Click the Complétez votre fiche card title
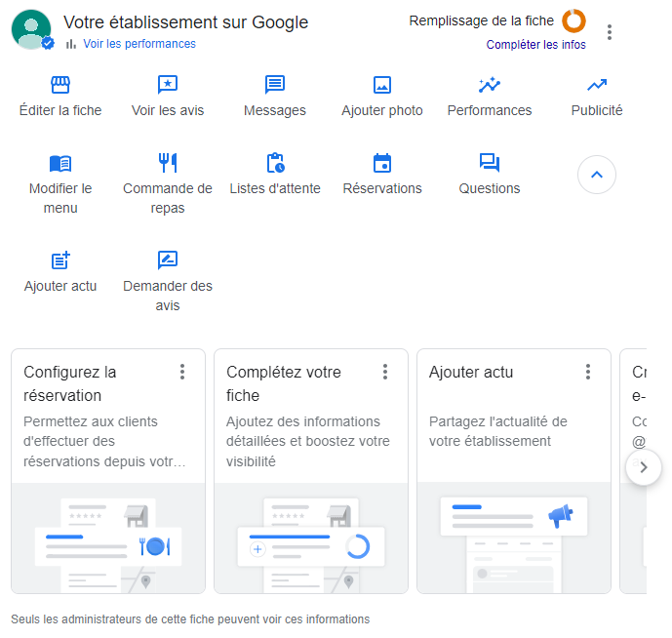The width and height of the screenshot is (672, 638). 284,383
